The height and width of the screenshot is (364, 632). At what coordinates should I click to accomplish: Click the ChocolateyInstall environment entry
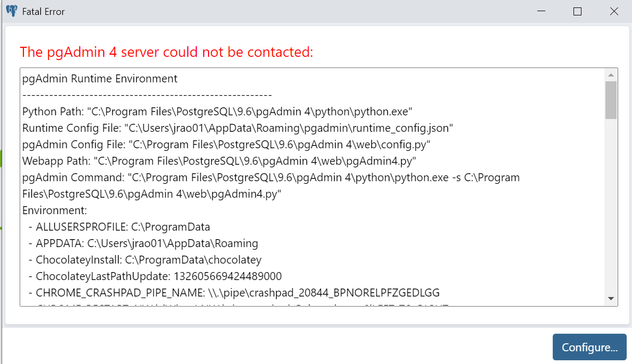tap(145, 260)
